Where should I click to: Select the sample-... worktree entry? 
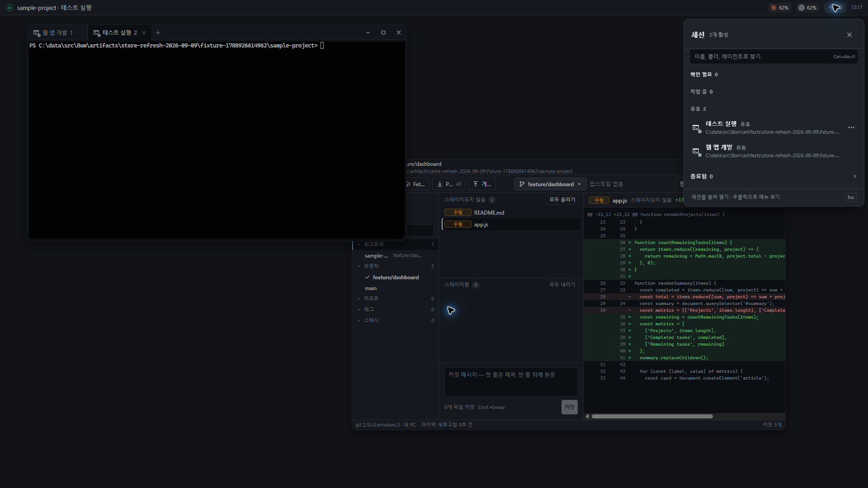coord(395,255)
